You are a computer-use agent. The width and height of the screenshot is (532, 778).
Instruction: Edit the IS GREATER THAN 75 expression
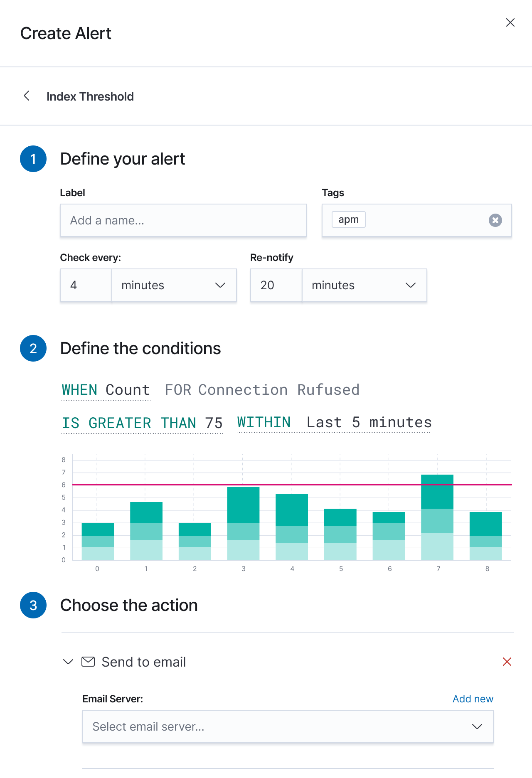click(142, 423)
